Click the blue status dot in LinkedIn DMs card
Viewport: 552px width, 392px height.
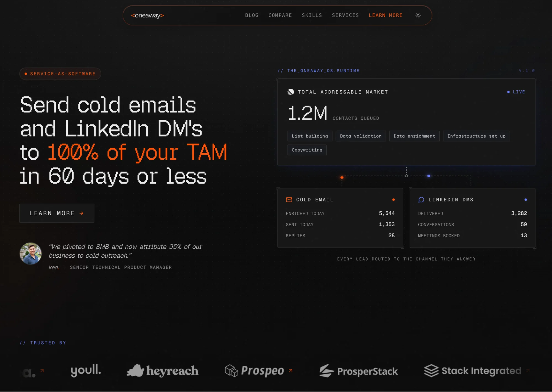526,200
